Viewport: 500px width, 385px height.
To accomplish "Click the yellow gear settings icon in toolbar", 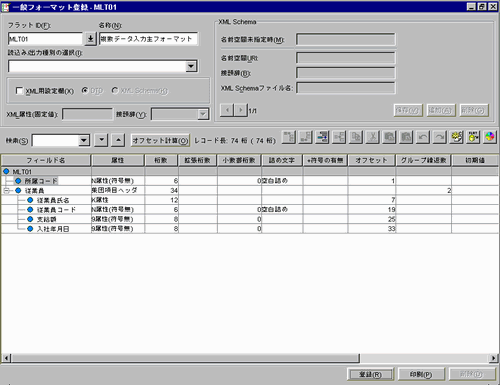I will [x=456, y=137].
